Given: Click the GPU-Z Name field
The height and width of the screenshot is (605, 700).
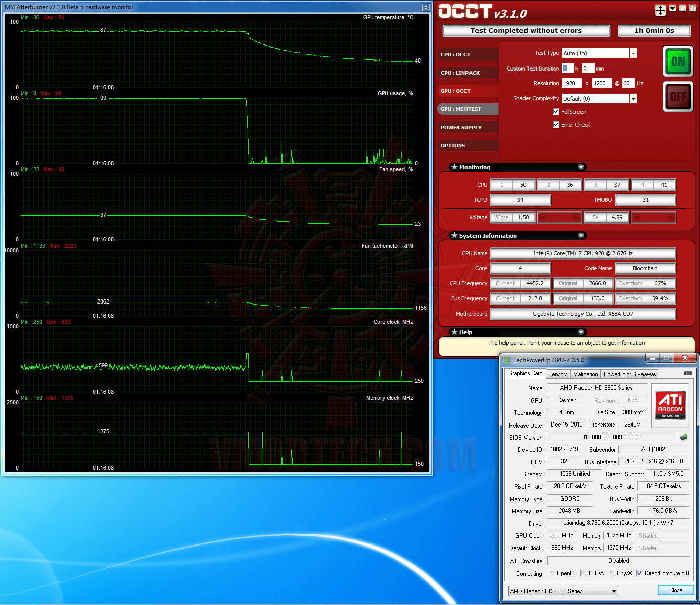Looking at the screenshot, I should [597, 388].
